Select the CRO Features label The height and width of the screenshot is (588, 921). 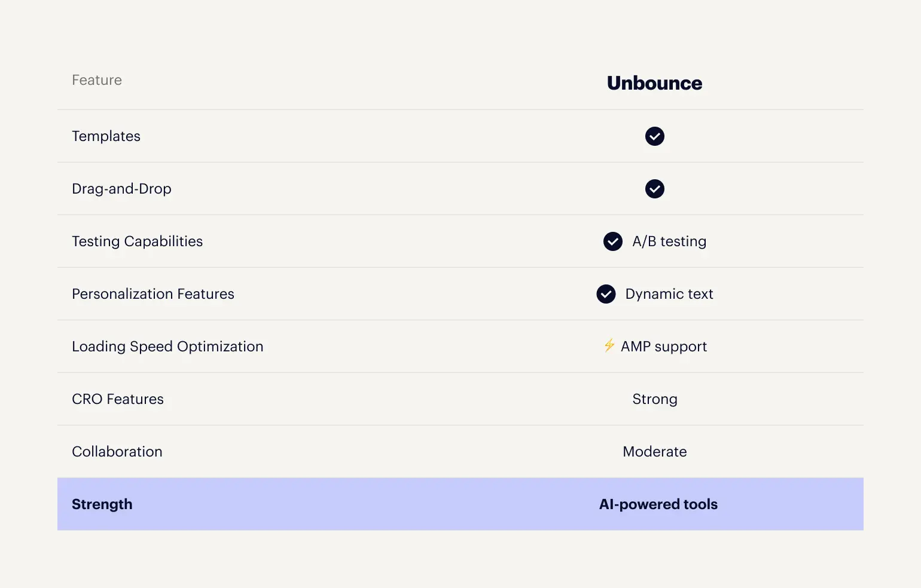[x=118, y=399]
